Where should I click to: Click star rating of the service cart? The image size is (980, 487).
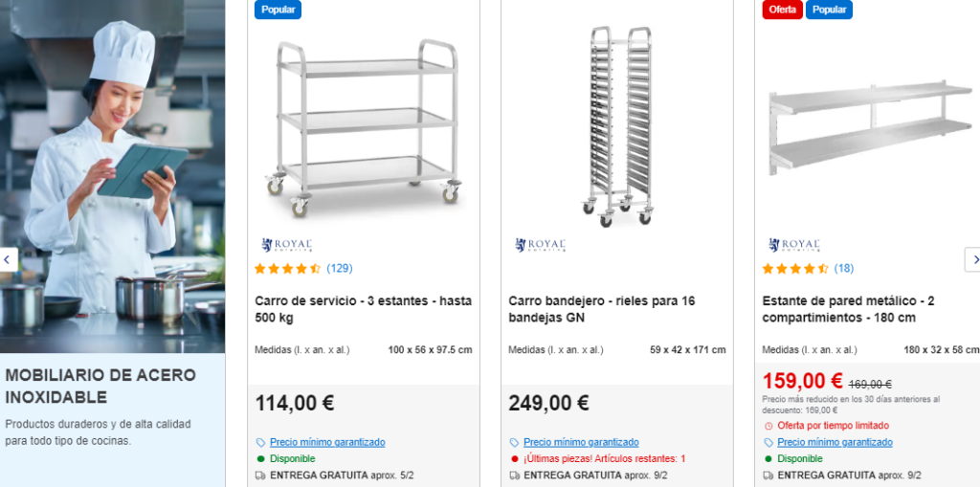coord(287,269)
